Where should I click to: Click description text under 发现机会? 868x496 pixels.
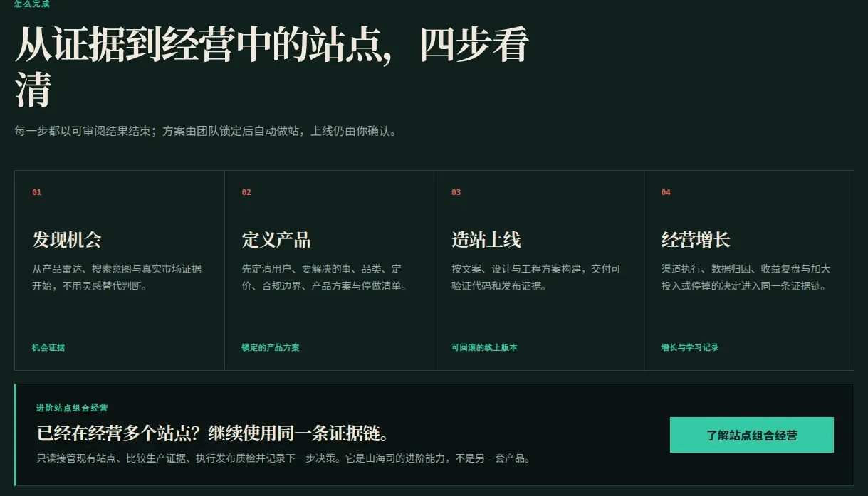[x=117, y=278]
